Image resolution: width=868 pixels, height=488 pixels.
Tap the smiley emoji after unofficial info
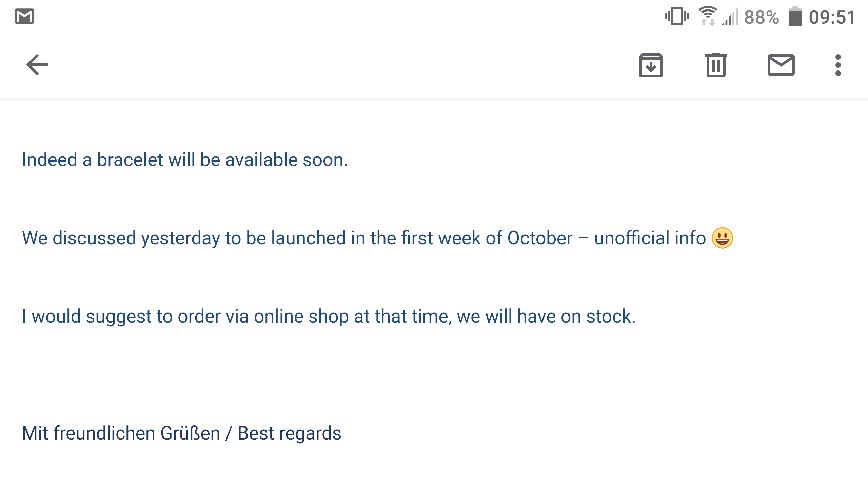[x=722, y=238]
